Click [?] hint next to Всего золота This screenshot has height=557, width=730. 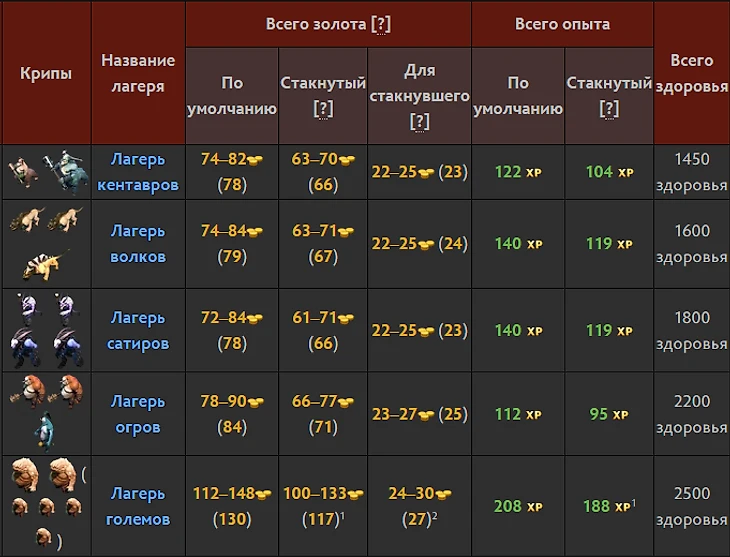coord(380,25)
